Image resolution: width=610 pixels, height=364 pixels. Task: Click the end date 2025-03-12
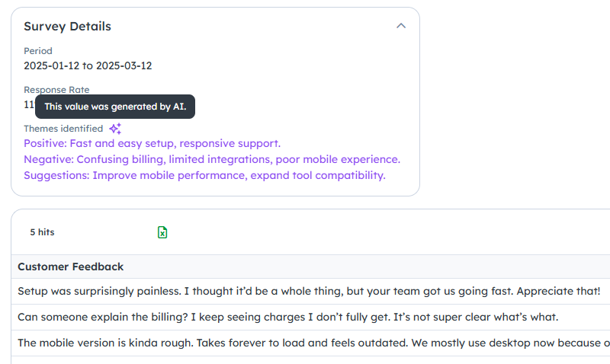tap(124, 65)
